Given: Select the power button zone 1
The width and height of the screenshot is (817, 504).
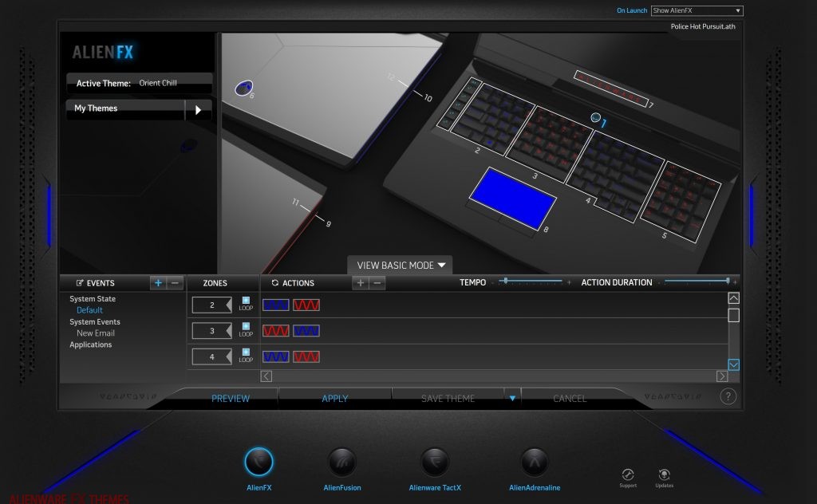Looking at the screenshot, I should (x=595, y=117).
